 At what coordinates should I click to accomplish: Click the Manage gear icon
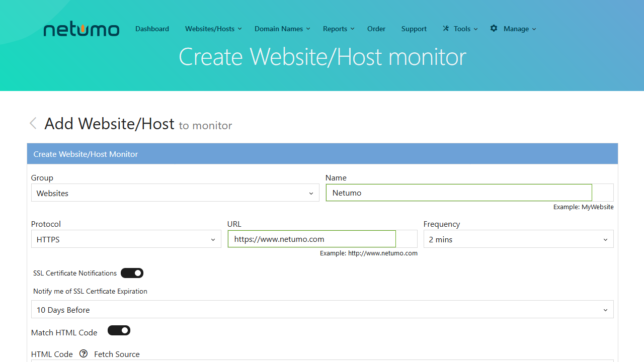tap(494, 29)
